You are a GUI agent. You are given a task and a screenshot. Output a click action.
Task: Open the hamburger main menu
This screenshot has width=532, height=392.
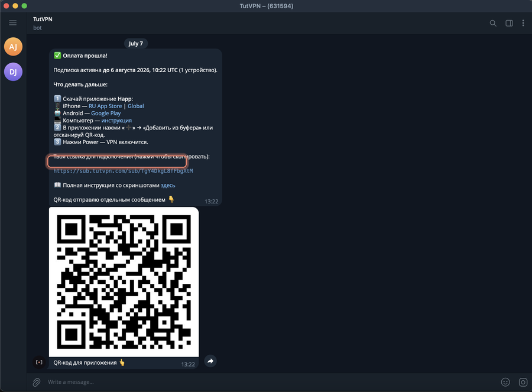click(13, 22)
